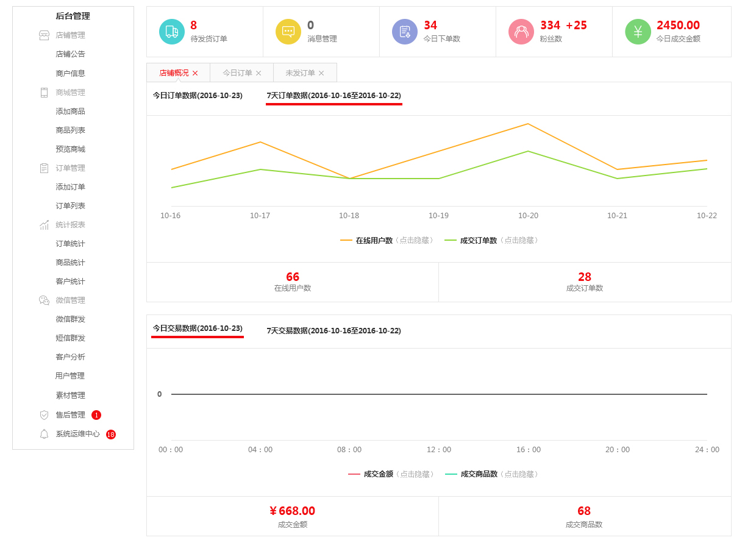Open 商品统计 in sidebar
Viewport: 756px width, 543px height.
[70, 263]
